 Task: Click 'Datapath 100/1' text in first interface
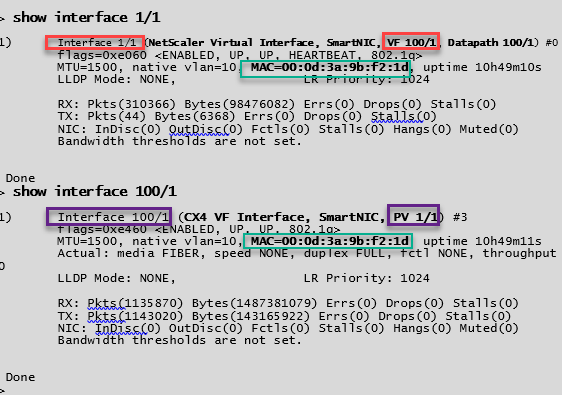click(491, 42)
